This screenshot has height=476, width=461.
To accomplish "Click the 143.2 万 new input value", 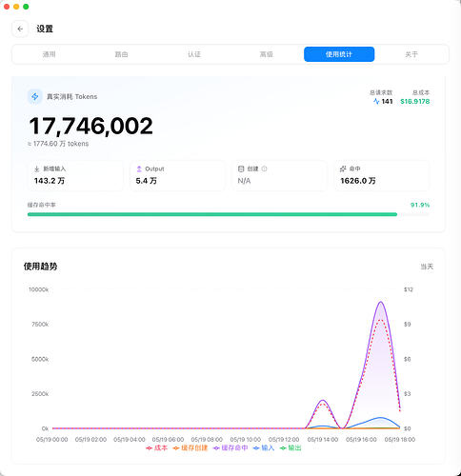I will pyautogui.click(x=50, y=181).
